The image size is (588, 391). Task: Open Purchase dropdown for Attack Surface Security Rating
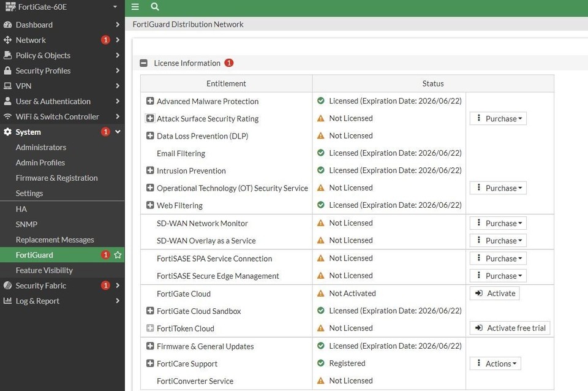coord(498,119)
